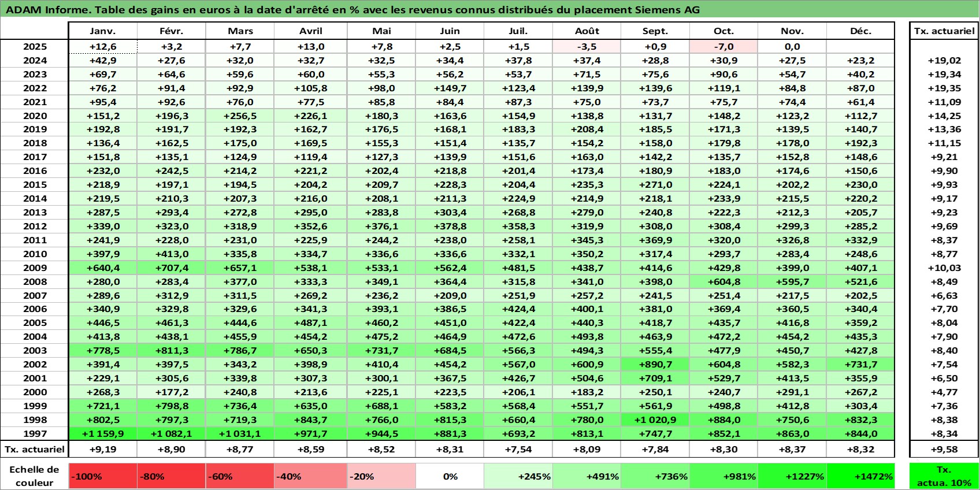Click the 1998 Sept. cell +1 020,9
This screenshot has height=490, width=980.
click(655, 420)
